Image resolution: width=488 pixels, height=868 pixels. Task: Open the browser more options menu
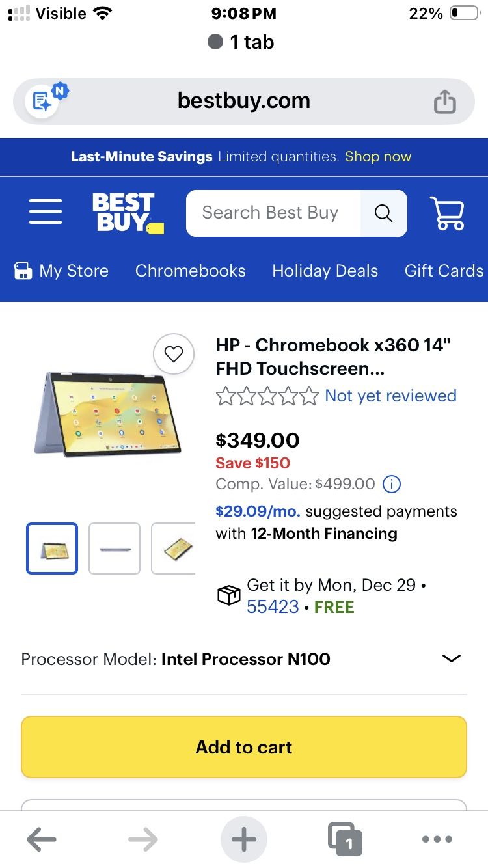point(437,839)
